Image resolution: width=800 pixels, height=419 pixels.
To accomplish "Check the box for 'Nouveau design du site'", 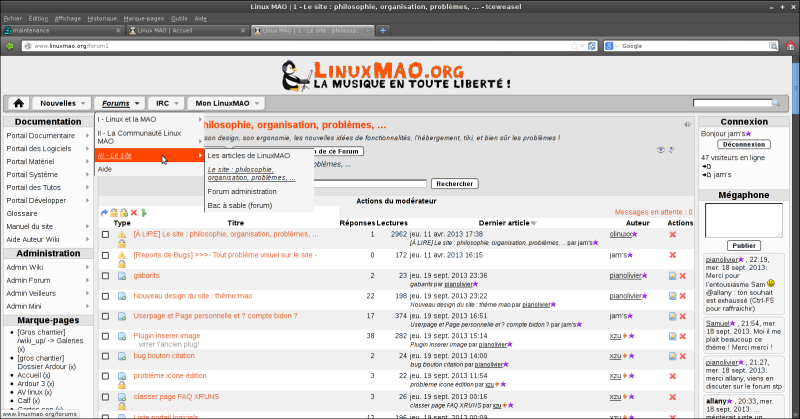I will point(106,296).
